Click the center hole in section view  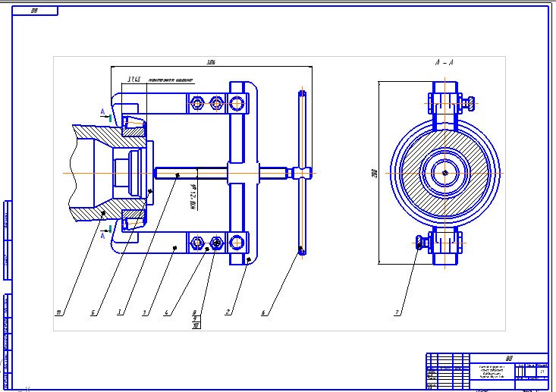click(444, 173)
